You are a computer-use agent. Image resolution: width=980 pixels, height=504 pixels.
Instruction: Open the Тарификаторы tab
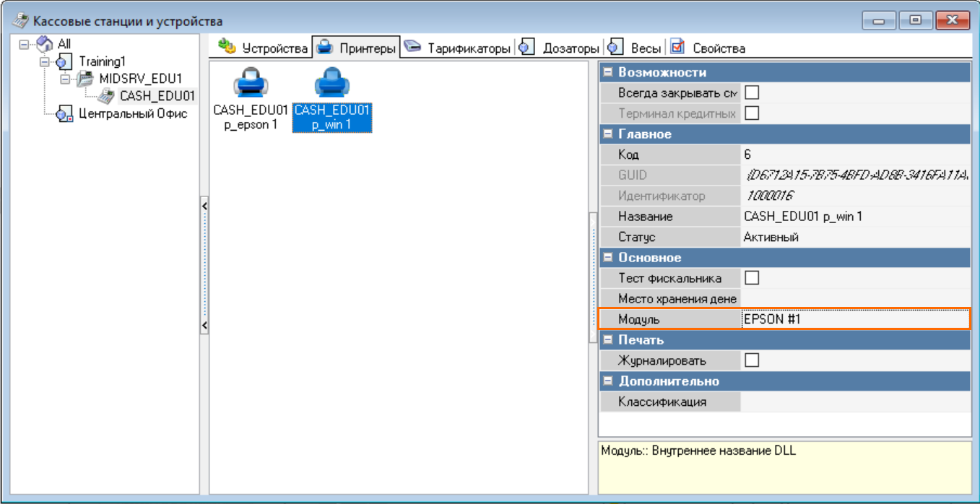coord(469,48)
